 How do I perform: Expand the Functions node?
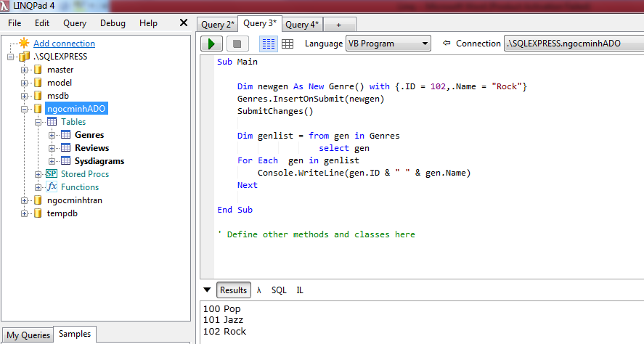pos(38,187)
